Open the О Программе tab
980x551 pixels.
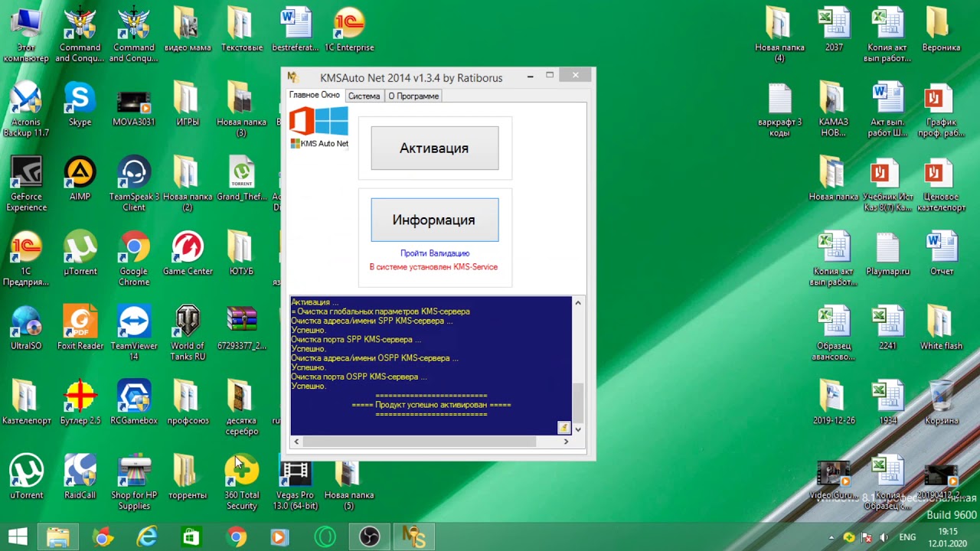coord(413,96)
